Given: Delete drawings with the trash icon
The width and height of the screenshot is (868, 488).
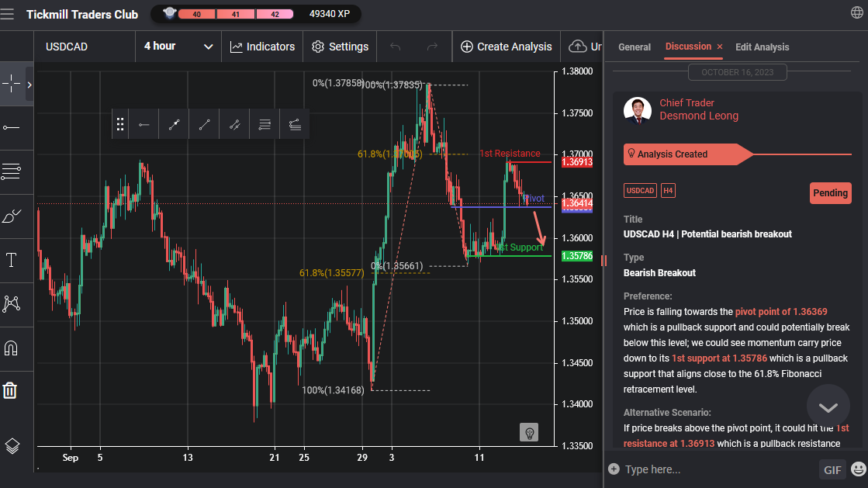Looking at the screenshot, I should point(10,390).
